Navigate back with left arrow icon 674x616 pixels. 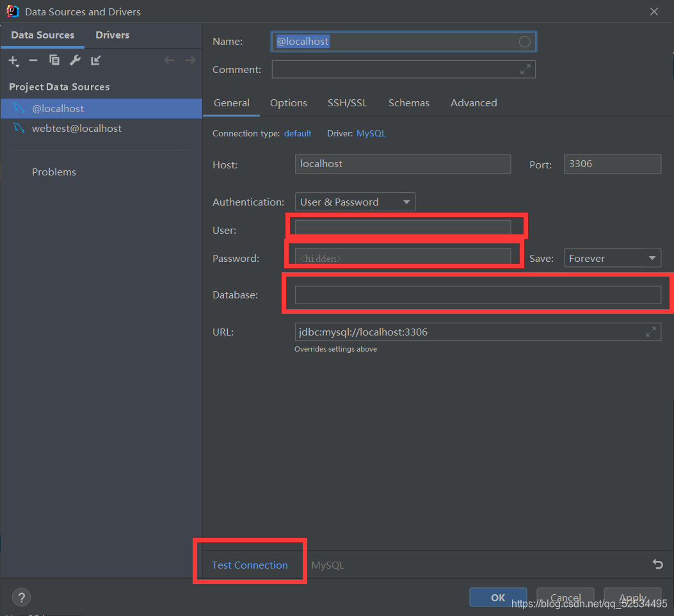(170, 60)
